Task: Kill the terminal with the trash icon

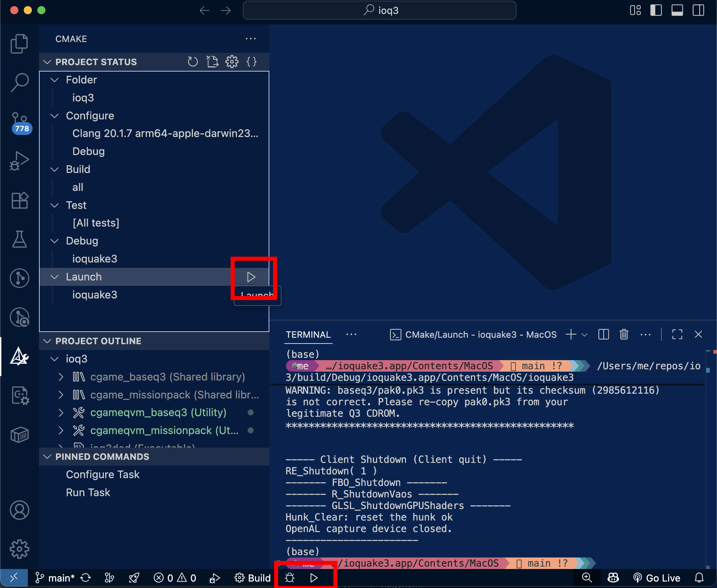Action: click(624, 335)
